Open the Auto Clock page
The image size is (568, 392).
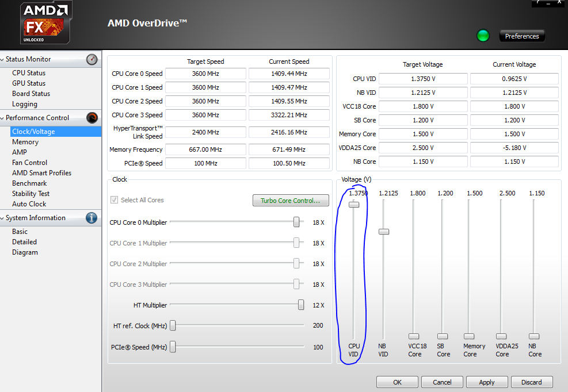click(29, 204)
